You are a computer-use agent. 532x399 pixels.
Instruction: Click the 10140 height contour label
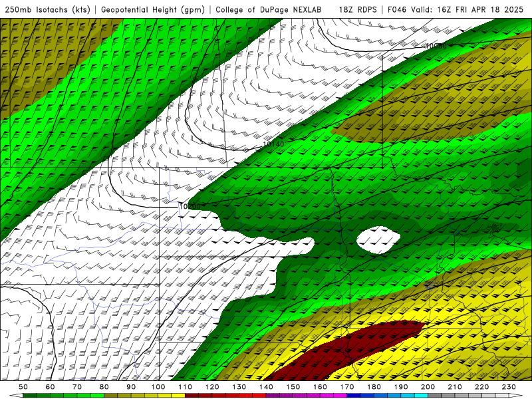(273, 144)
